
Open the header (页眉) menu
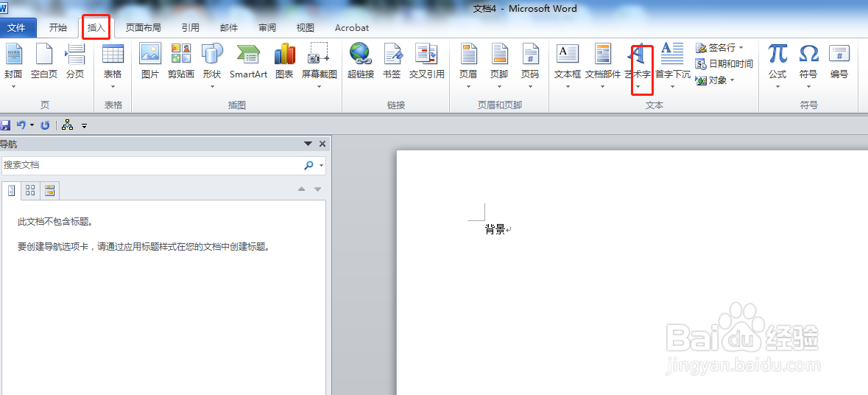(468, 66)
